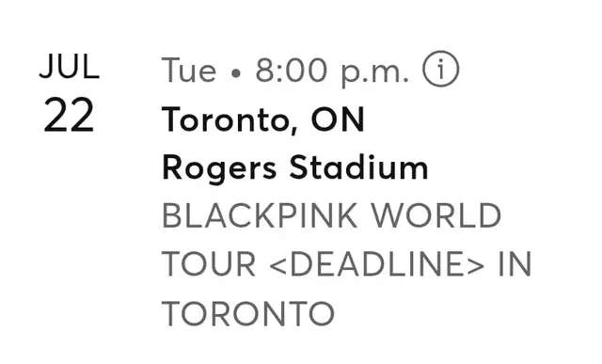Click the Tue weekday text
602x364 pixels.
189,70
